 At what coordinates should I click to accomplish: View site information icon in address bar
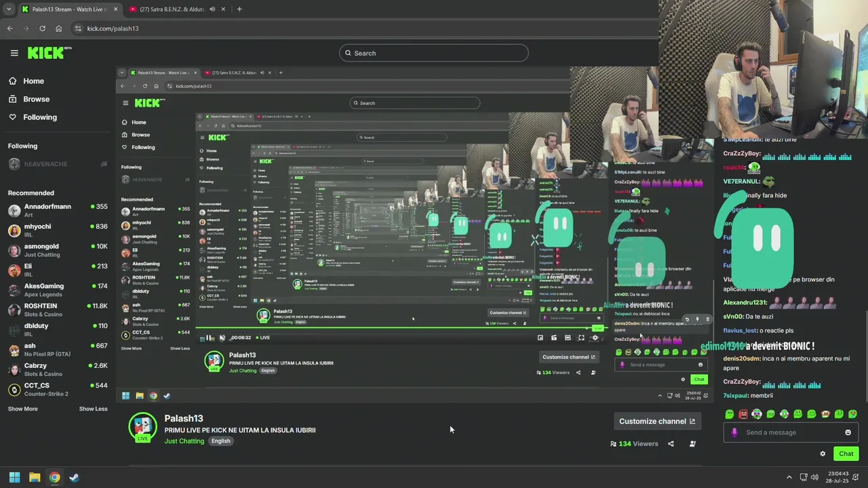[x=78, y=28]
